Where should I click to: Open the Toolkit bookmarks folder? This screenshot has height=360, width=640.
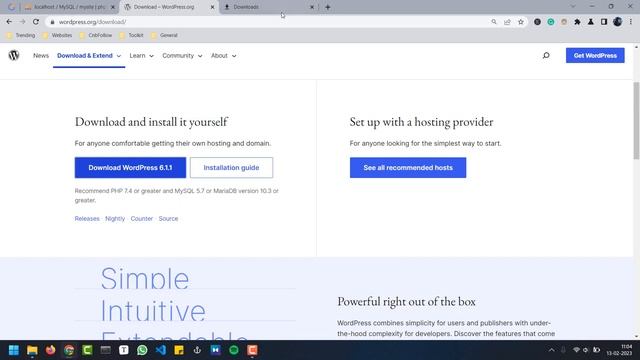[x=131, y=36]
